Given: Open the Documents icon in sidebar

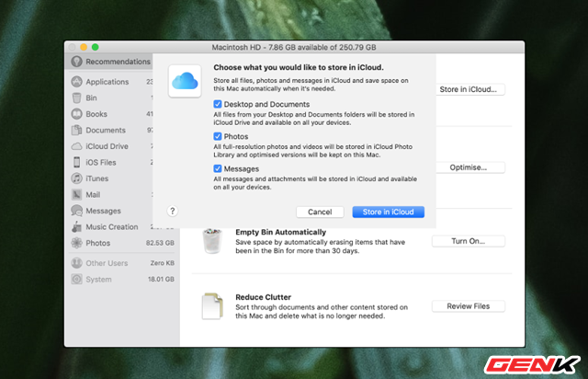Looking at the screenshot, I should click(76, 130).
